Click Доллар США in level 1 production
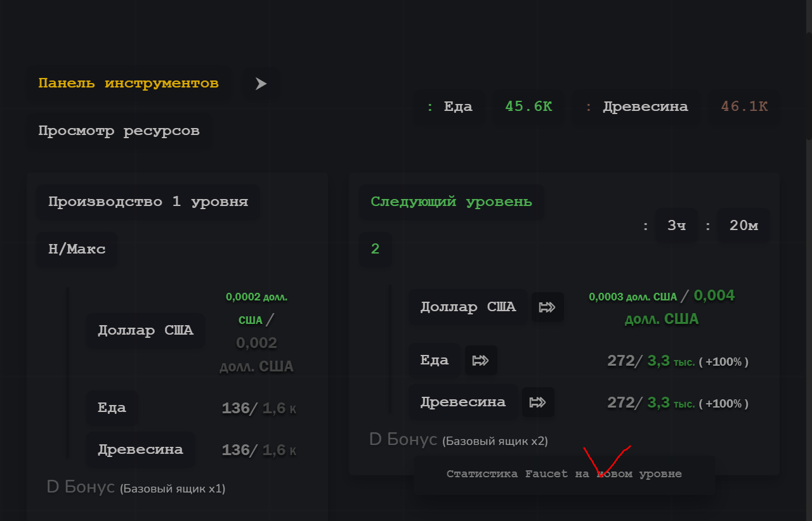 (145, 330)
